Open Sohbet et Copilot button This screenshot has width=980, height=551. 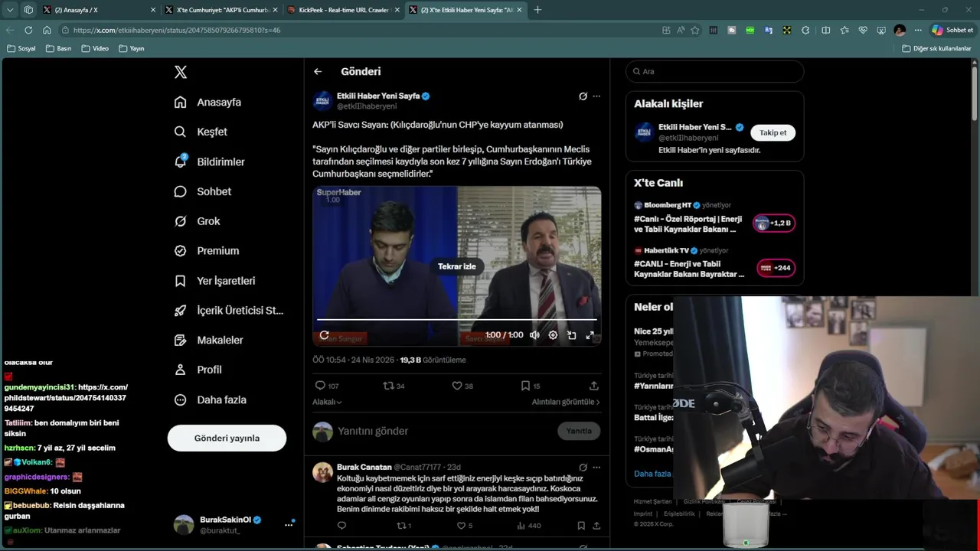952,30
